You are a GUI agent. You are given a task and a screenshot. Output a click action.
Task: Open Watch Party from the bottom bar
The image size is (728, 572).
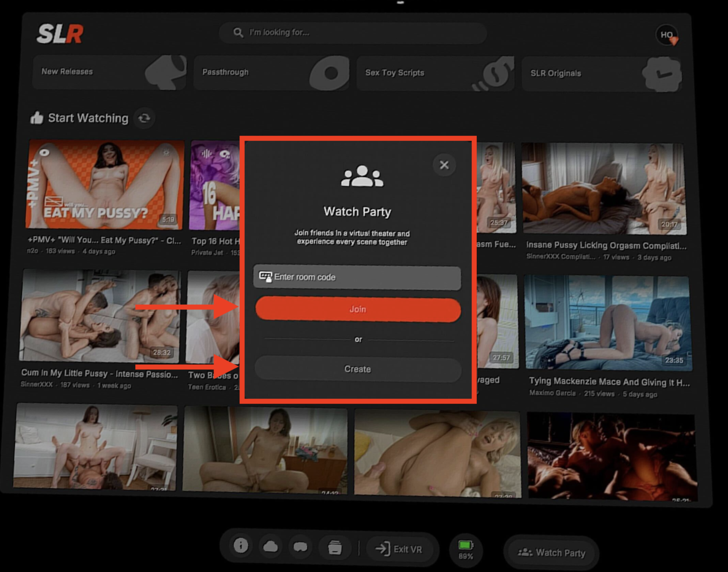click(x=551, y=553)
